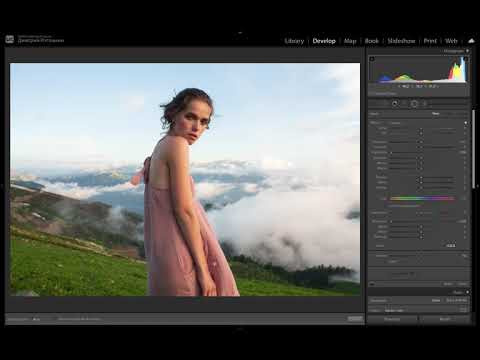The width and height of the screenshot is (480, 360).
Task: Toggle shadow clipping indicator in histogram
Action: click(372, 59)
